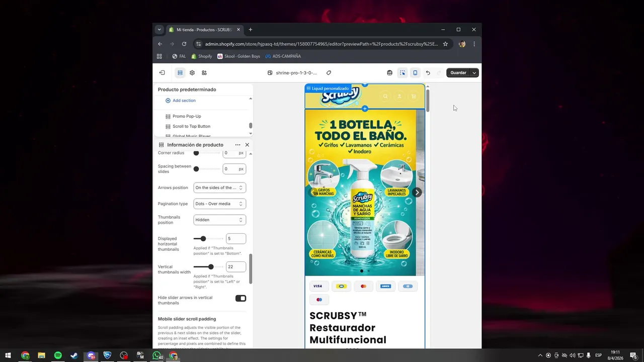Toggle the element selection inspector icon
This screenshot has height=362, width=644.
(x=403, y=73)
